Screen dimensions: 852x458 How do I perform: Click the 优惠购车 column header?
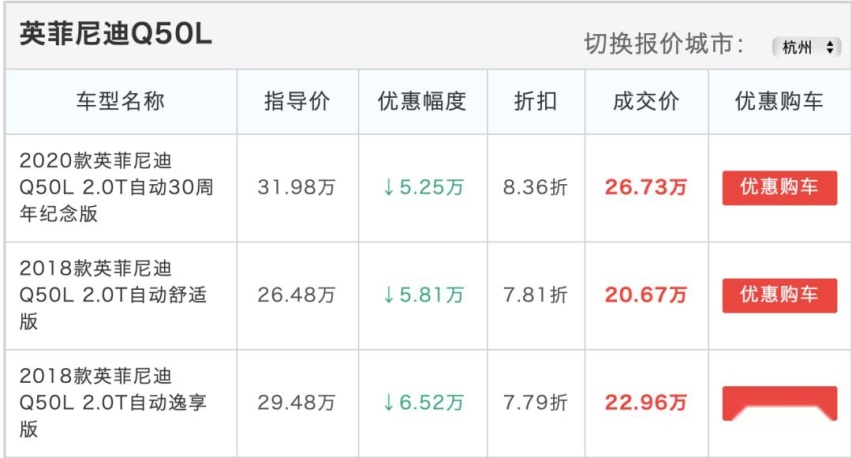pos(779,101)
